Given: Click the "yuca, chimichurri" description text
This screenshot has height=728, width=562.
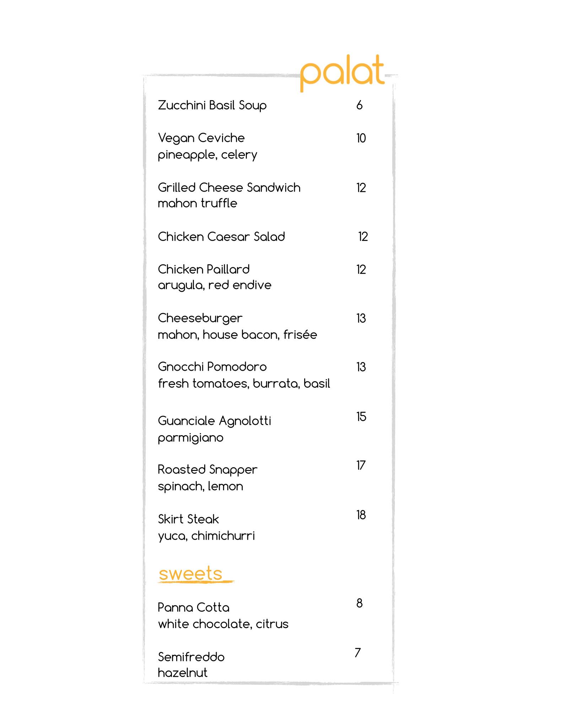Looking at the screenshot, I should [206, 536].
